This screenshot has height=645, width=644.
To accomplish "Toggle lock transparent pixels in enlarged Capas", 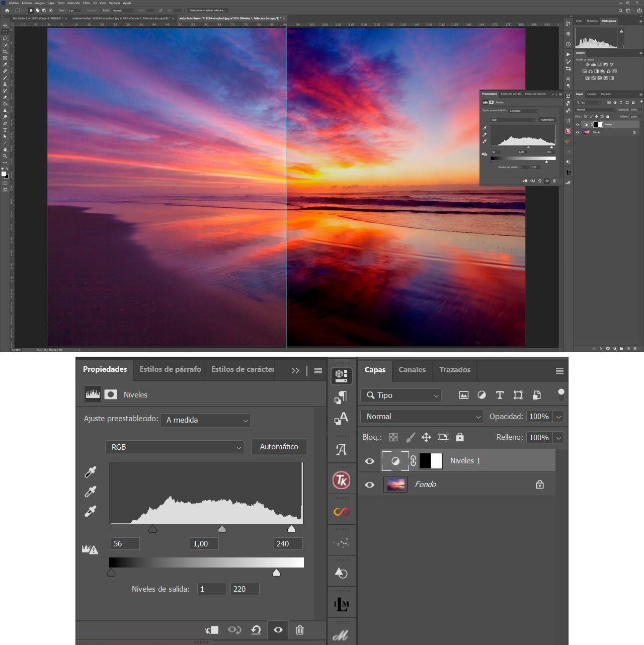I will tap(393, 437).
